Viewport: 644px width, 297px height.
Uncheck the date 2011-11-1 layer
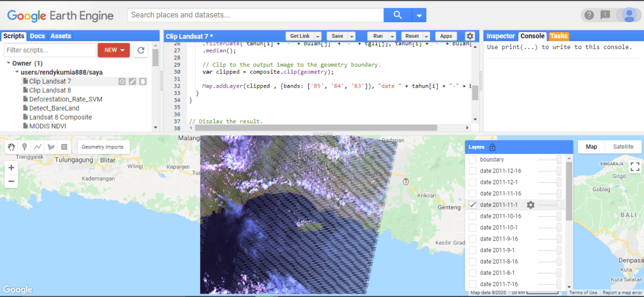click(472, 205)
